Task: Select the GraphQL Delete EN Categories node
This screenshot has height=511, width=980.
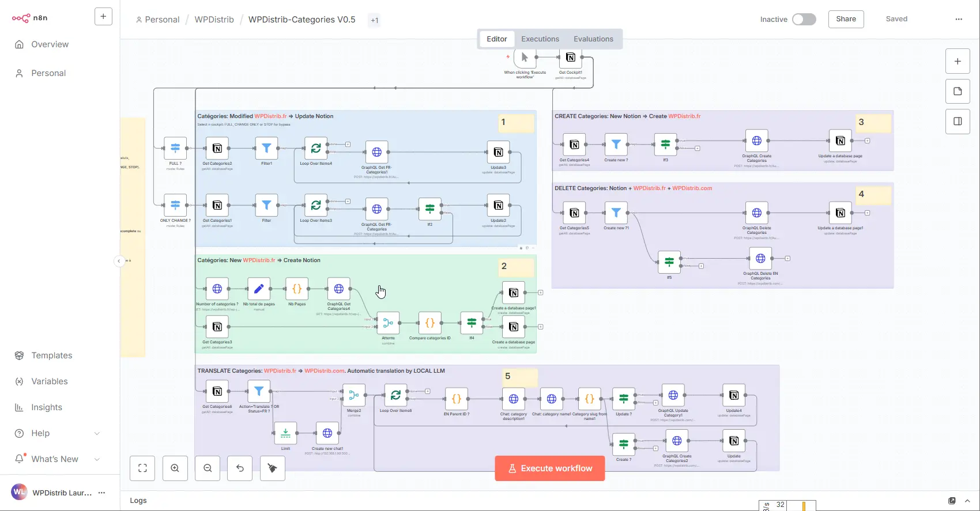Action: click(760, 259)
